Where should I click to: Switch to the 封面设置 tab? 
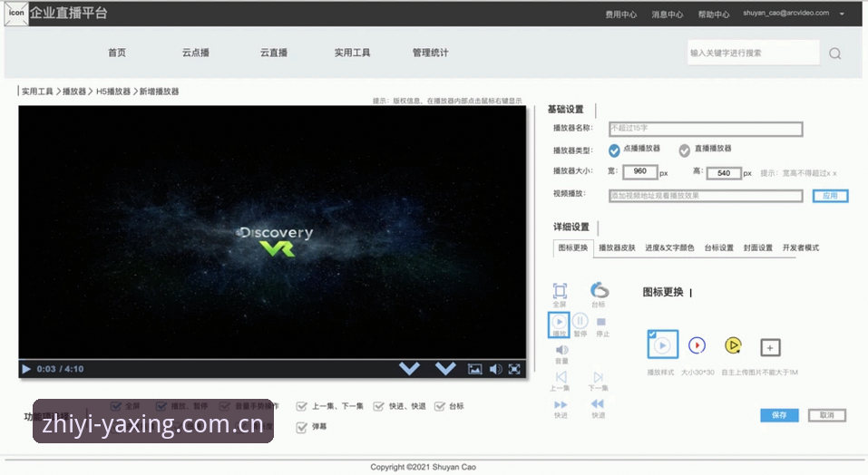point(758,247)
